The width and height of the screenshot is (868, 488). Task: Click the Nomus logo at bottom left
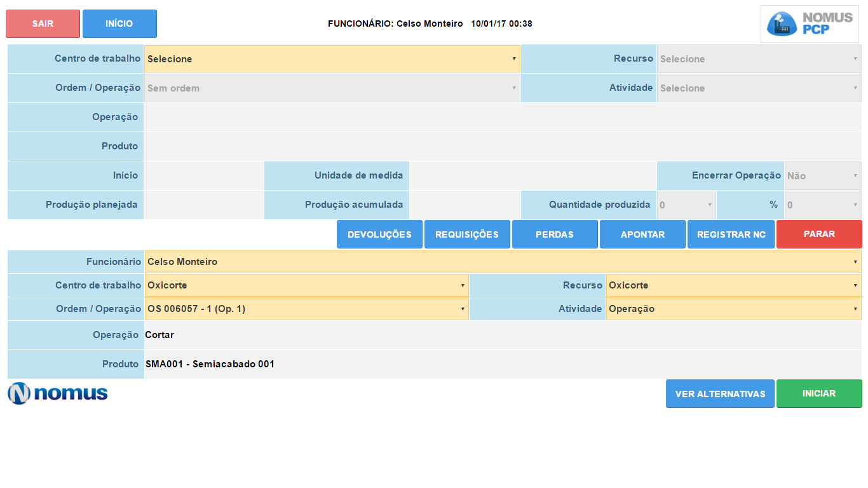coord(58,393)
